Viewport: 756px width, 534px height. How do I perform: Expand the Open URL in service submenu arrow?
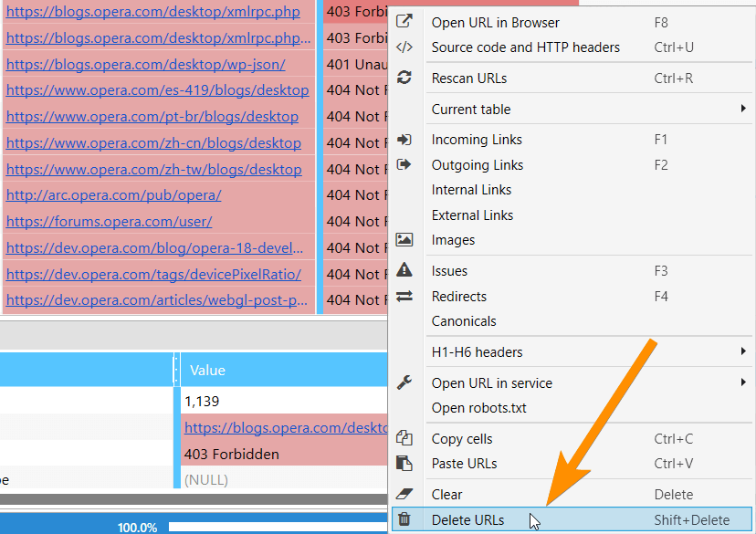point(743,382)
